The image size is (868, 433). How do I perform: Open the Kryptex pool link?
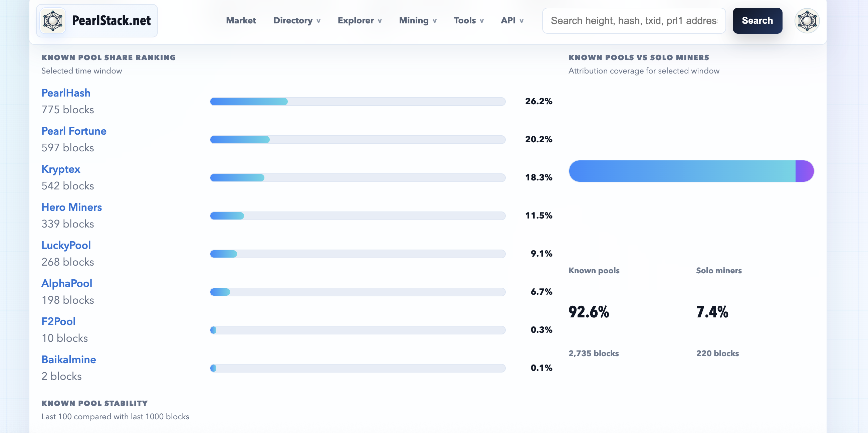click(x=61, y=169)
